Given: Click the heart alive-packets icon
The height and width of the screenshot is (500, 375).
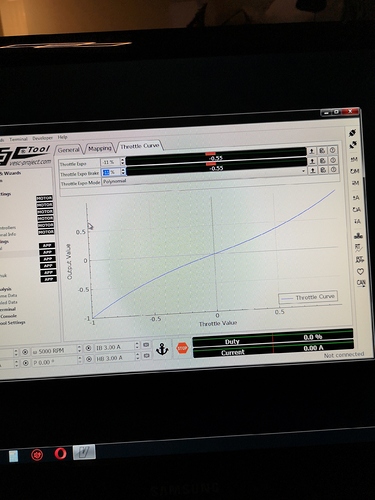Looking at the screenshot, I should (x=360, y=272).
